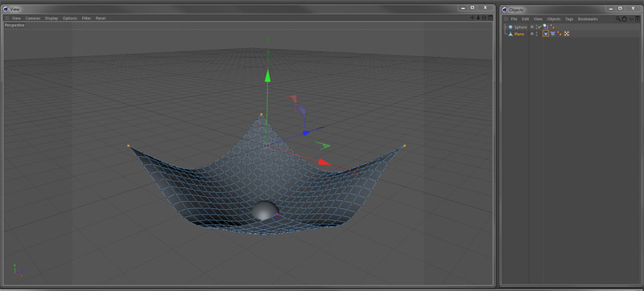This screenshot has width=644, height=291.
Task: Click the Cinema 4D logo in View title bar
Action: click(x=6, y=9)
